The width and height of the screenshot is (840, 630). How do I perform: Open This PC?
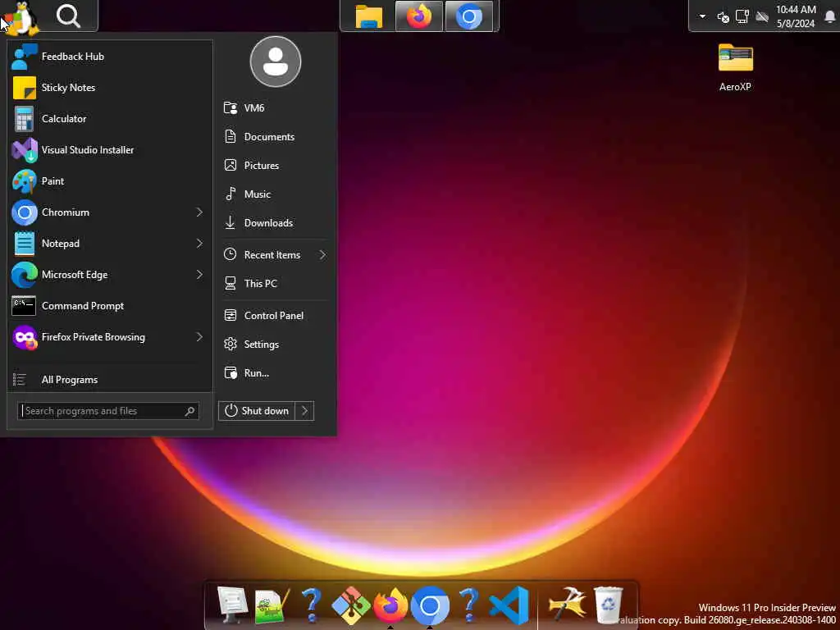(x=275, y=283)
